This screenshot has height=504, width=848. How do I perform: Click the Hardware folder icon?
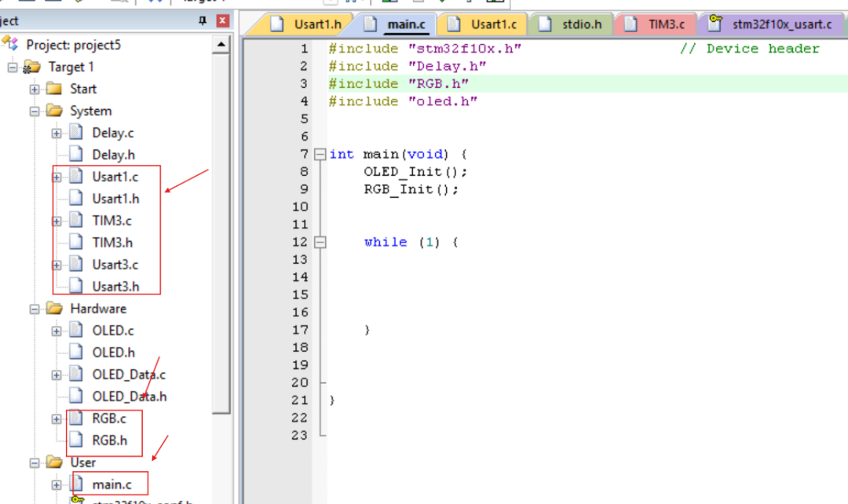tap(54, 309)
